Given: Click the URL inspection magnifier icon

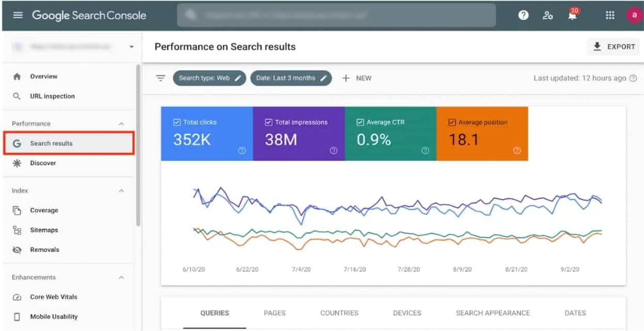Looking at the screenshot, I should click(17, 96).
